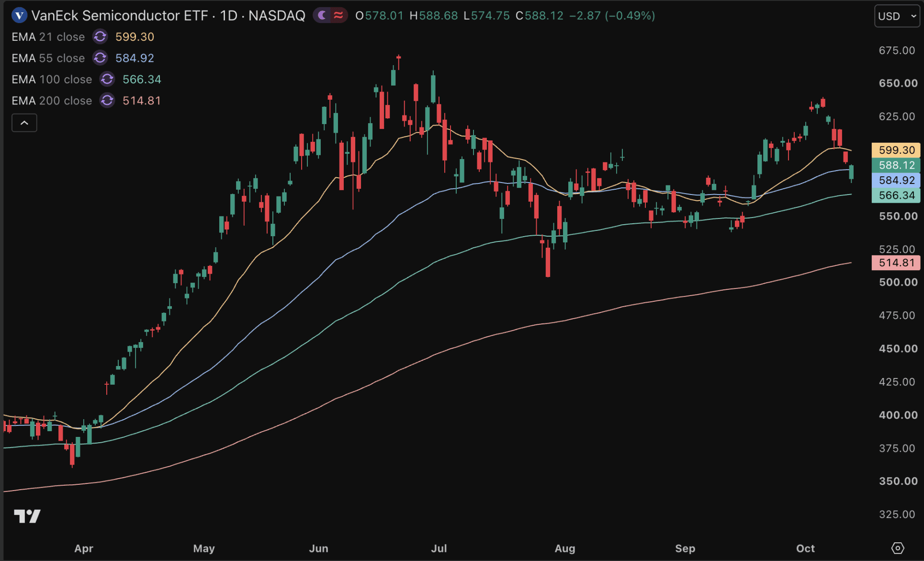Click the Apr label on time axis

pos(84,549)
